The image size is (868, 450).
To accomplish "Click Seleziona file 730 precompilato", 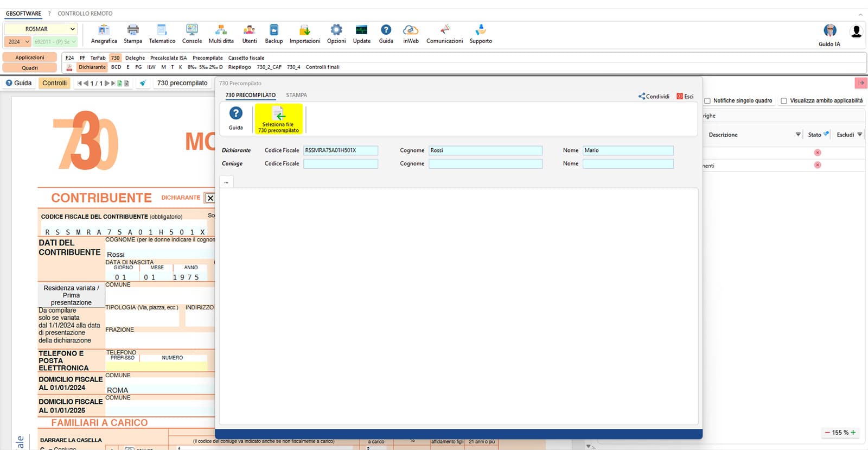I will pyautogui.click(x=278, y=119).
